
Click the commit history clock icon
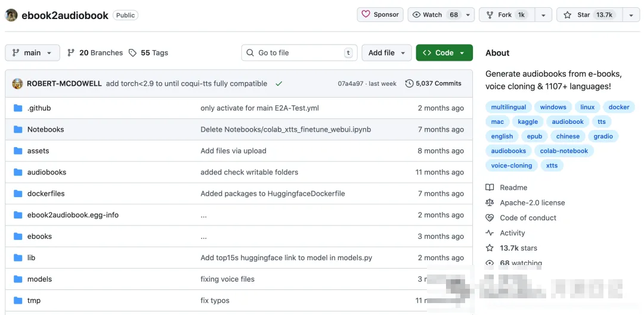click(x=409, y=83)
